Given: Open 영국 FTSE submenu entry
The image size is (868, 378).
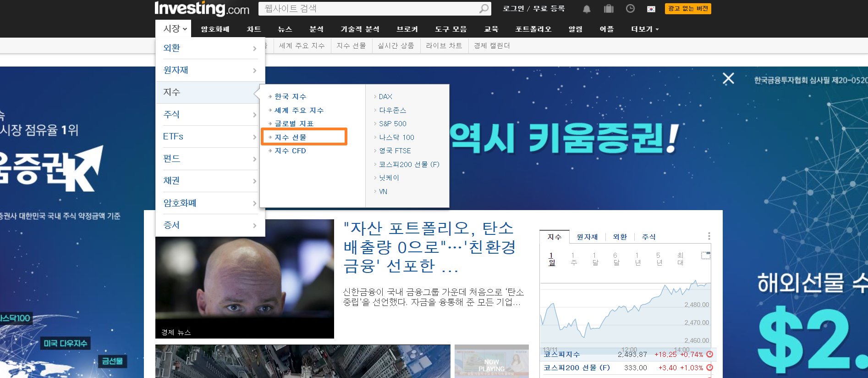Looking at the screenshot, I should click(x=395, y=150).
